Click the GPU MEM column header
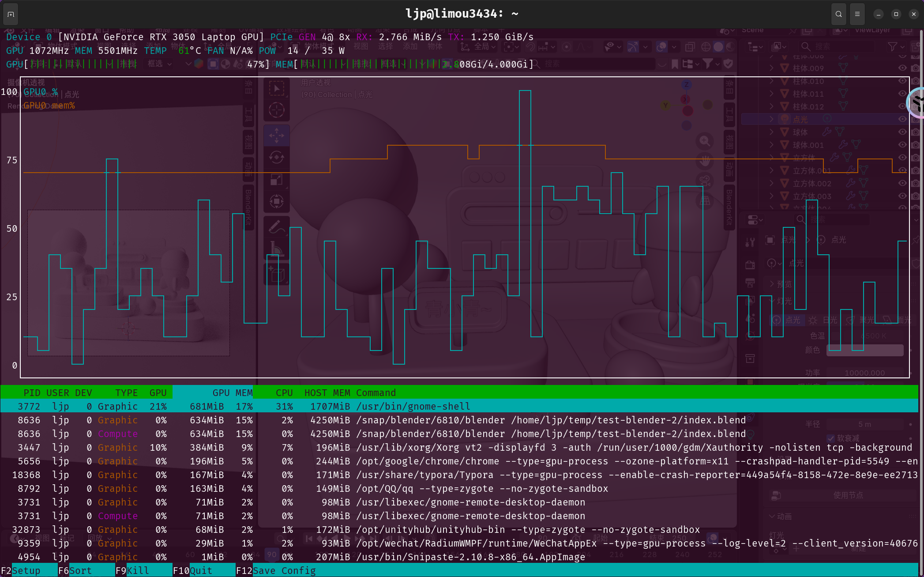Image resolution: width=924 pixels, height=577 pixels. 232,392
